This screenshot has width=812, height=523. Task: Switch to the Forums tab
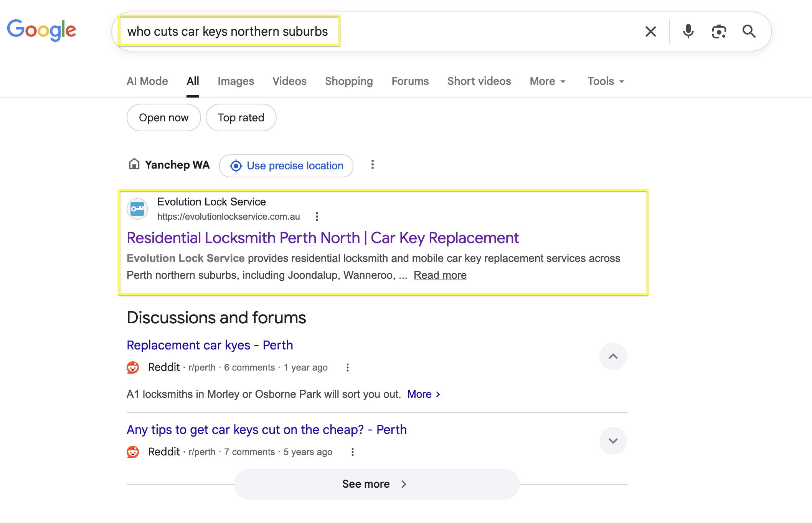(410, 81)
